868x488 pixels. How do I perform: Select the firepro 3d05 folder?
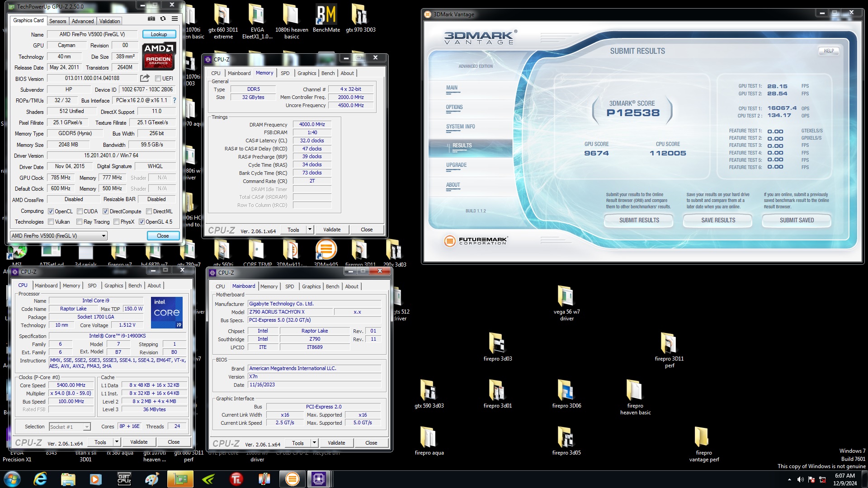[566, 441]
